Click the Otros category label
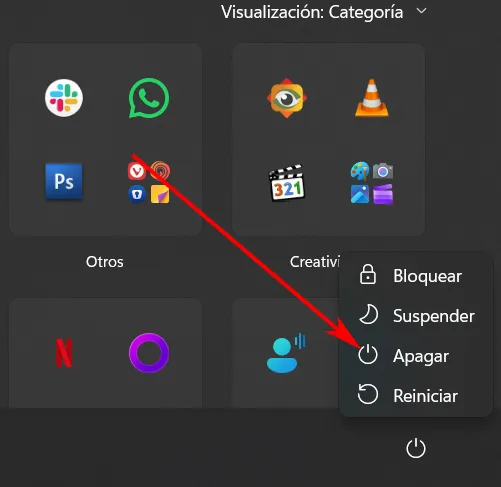 [x=105, y=262]
